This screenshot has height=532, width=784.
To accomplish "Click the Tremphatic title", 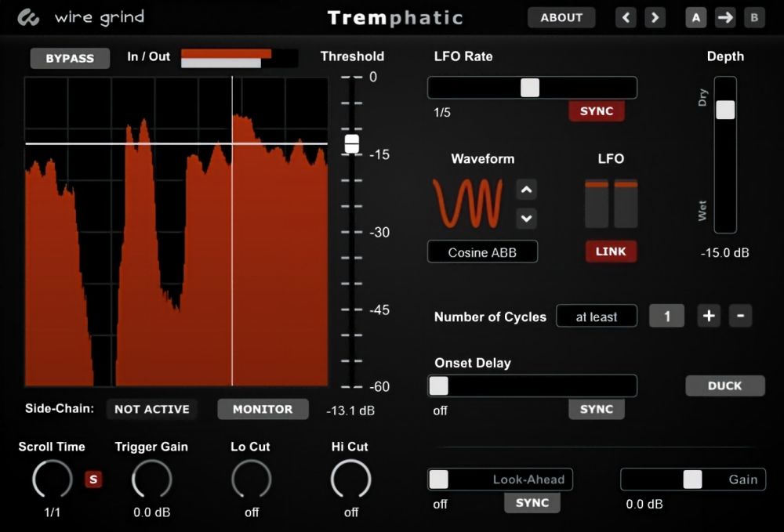I will coord(395,18).
